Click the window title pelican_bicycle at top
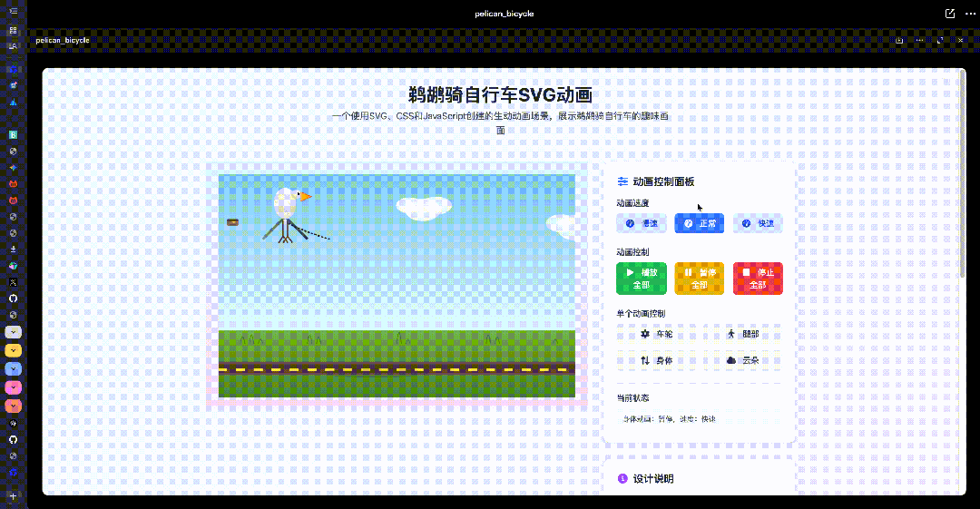This screenshot has height=509, width=980. [x=504, y=13]
